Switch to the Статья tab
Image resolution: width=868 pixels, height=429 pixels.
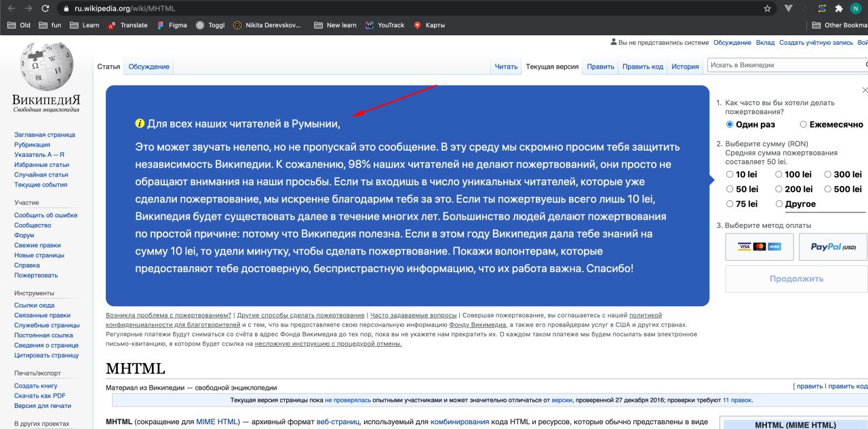pos(108,67)
